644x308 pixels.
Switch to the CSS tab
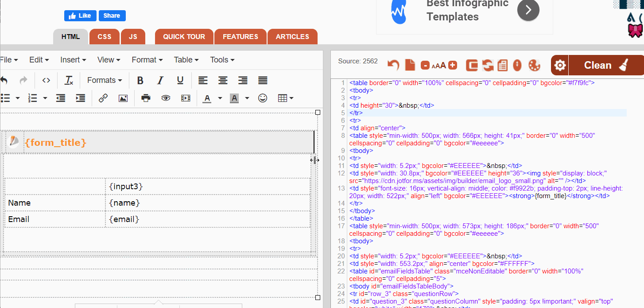[105, 37]
